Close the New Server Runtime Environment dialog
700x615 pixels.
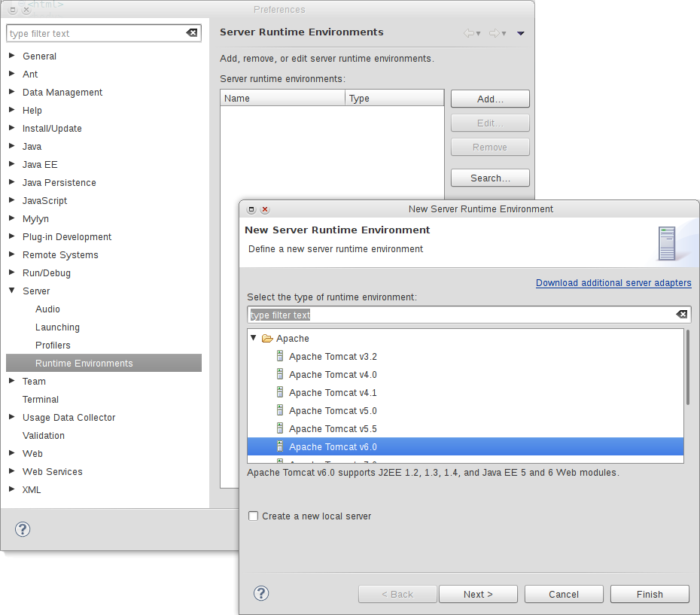(x=265, y=209)
